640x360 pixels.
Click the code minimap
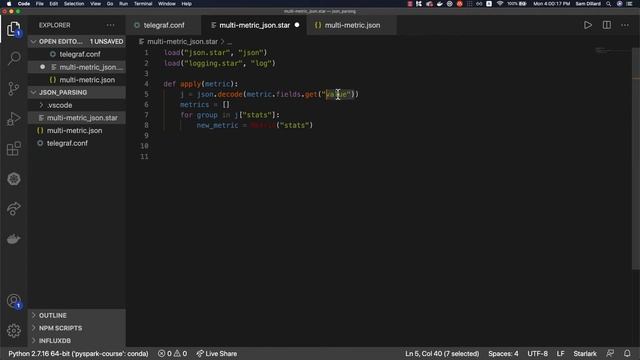click(x=612, y=50)
